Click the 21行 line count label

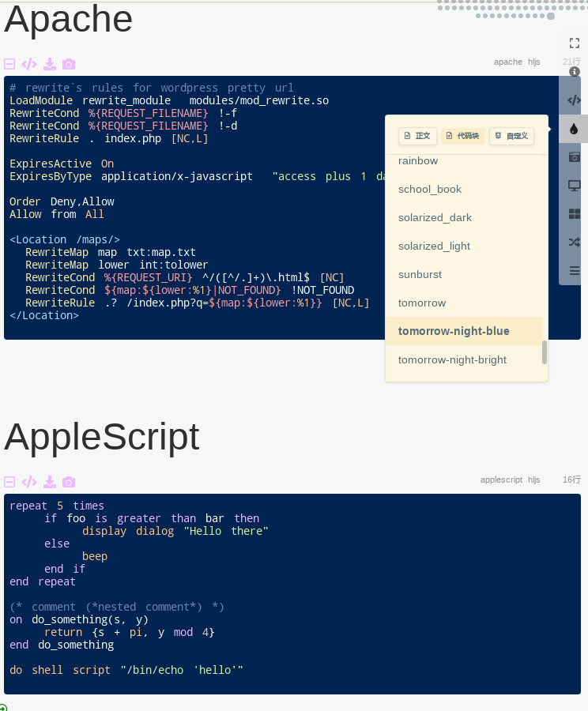point(571,62)
